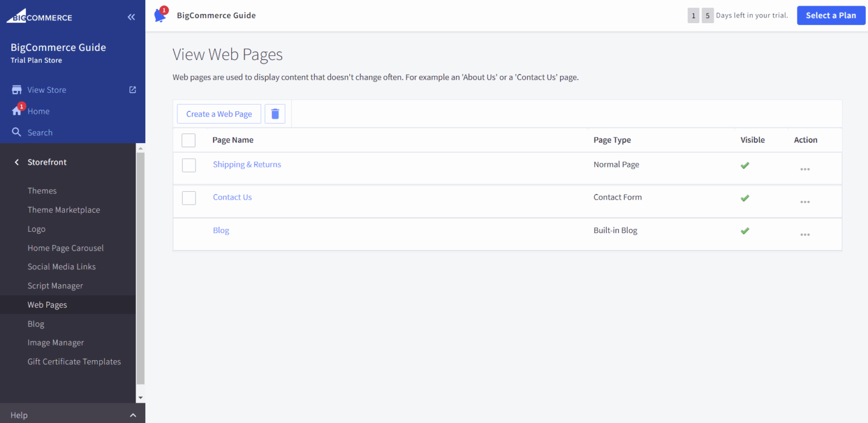Image resolution: width=868 pixels, height=423 pixels.
Task: Open actions menu for Contact Us
Action: [805, 201]
